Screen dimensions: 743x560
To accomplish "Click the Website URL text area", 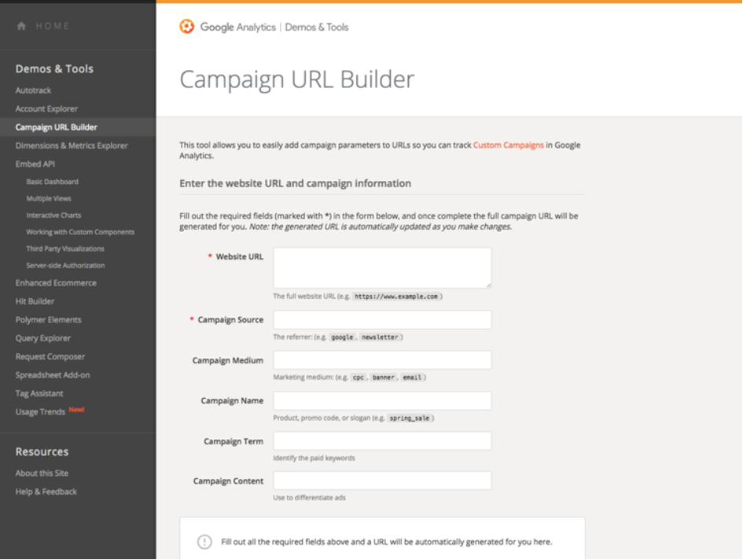I will [x=382, y=267].
